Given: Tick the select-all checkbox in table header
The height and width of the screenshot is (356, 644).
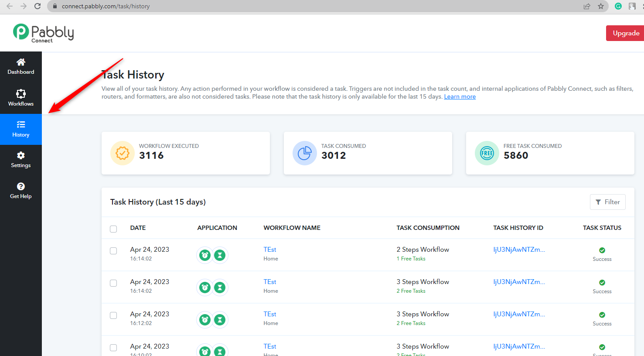Looking at the screenshot, I should (x=113, y=229).
